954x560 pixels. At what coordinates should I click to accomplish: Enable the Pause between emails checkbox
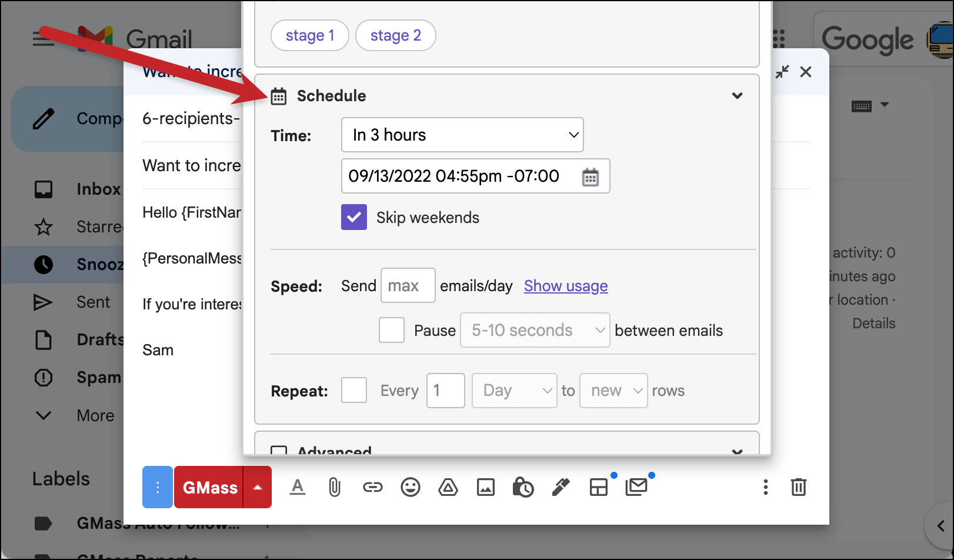pyautogui.click(x=392, y=330)
